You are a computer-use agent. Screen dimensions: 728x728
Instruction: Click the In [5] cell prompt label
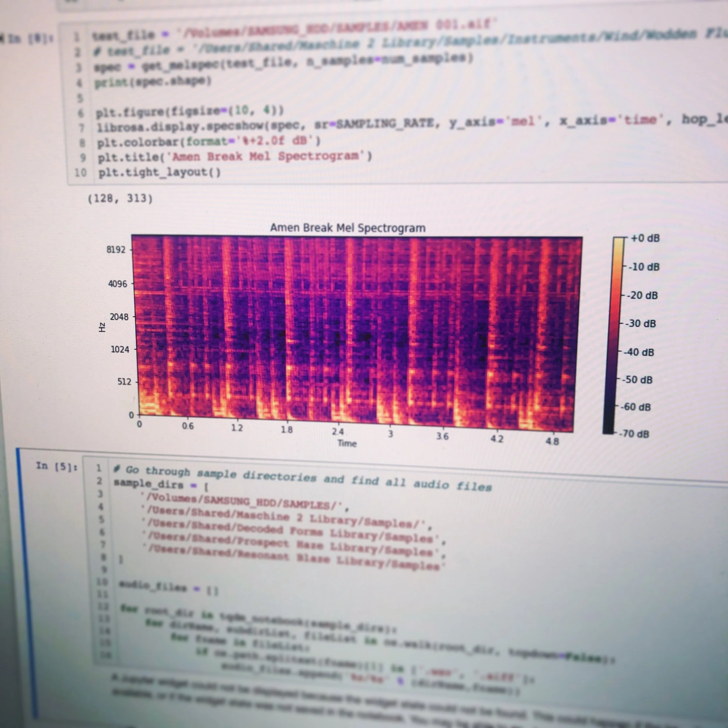pos(57,467)
